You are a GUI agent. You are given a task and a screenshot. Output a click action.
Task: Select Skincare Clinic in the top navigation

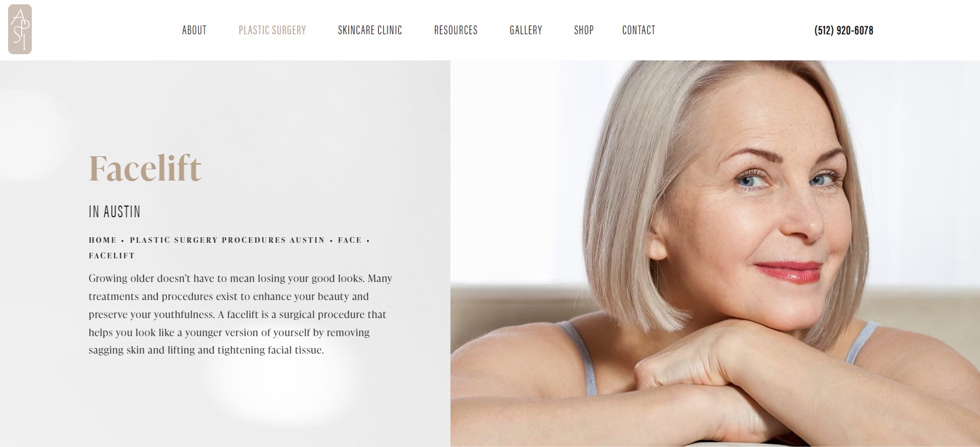coord(370,30)
